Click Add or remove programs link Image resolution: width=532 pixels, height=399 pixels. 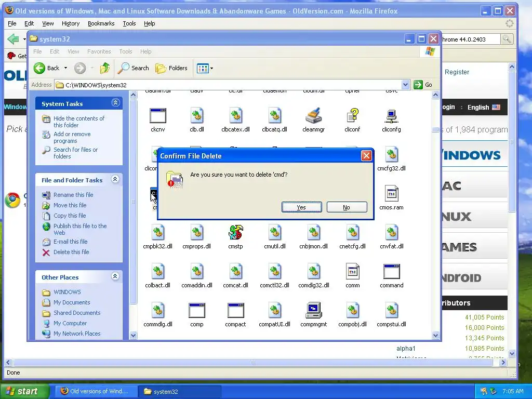point(72,137)
